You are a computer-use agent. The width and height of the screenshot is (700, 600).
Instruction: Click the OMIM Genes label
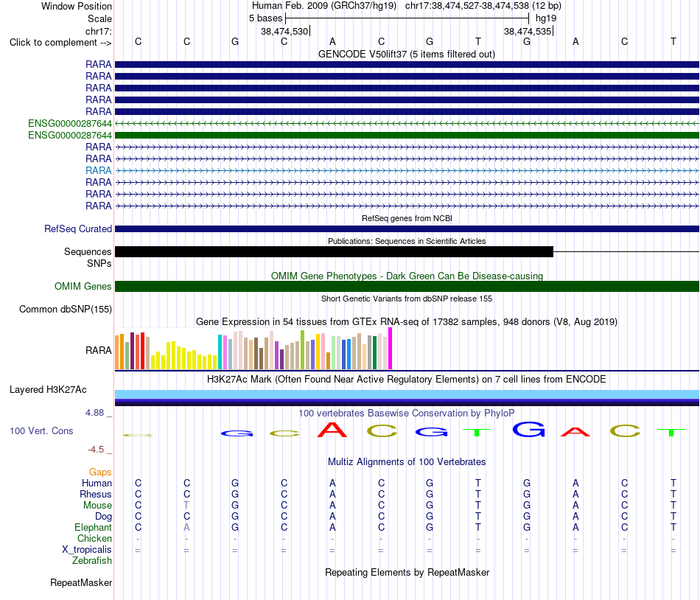(x=83, y=286)
